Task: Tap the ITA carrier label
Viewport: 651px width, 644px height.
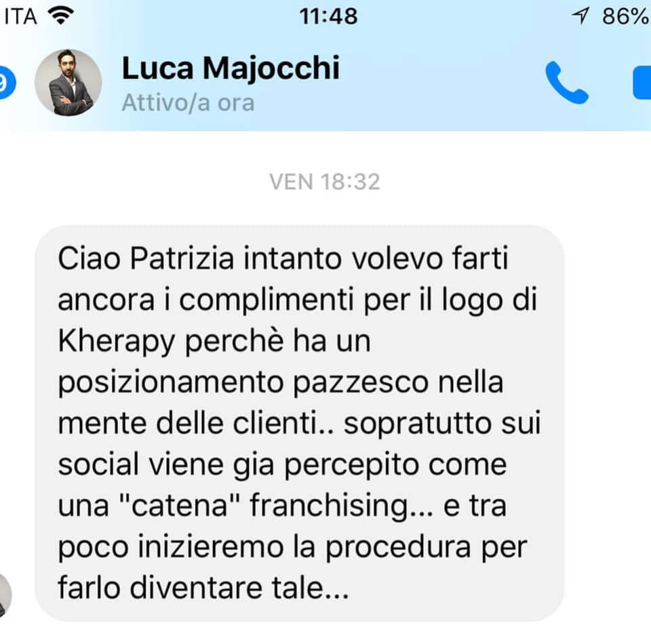Action: pyautogui.click(x=20, y=16)
